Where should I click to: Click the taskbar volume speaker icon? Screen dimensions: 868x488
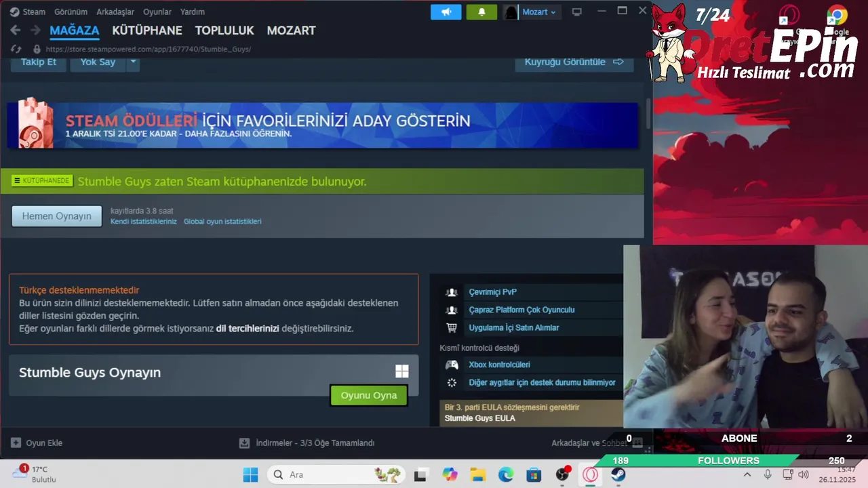click(804, 474)
